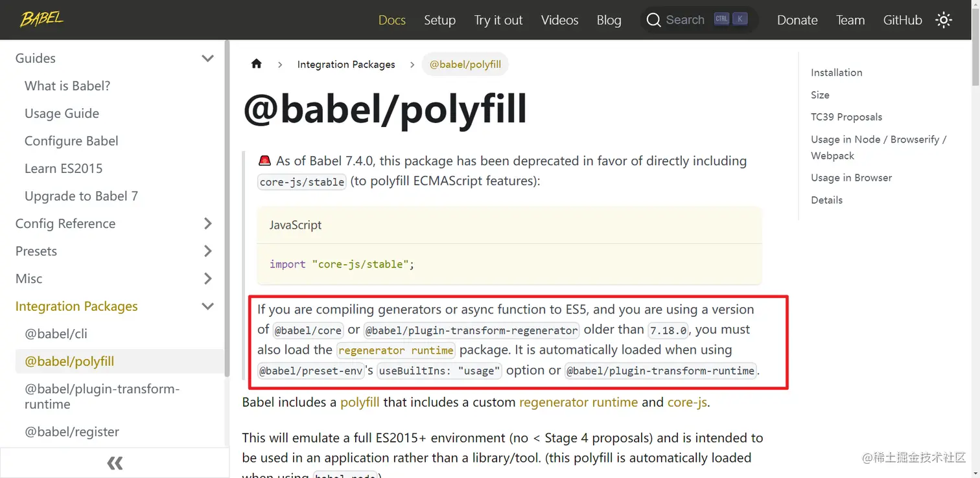This screenshot has width=980, height=478.
Task: Click the @babel/plugin-transform-regenerator code
Action: click(x=471, y=330)
